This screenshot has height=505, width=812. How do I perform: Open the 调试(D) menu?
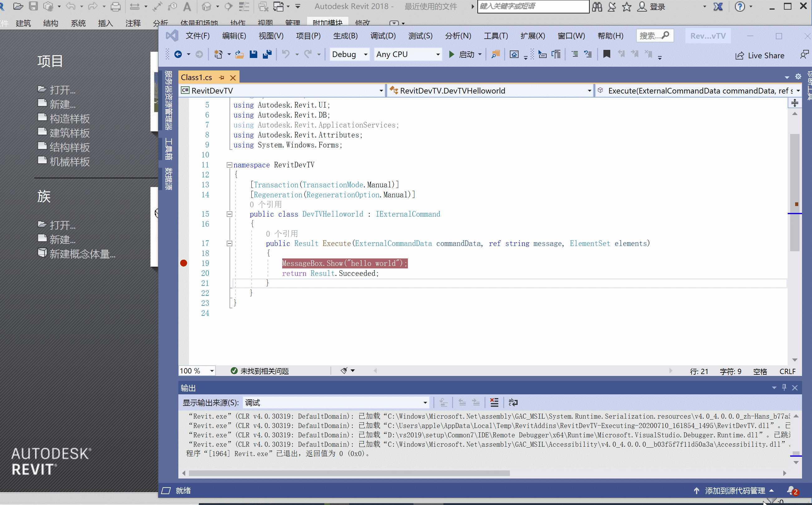tap(383, 36)
